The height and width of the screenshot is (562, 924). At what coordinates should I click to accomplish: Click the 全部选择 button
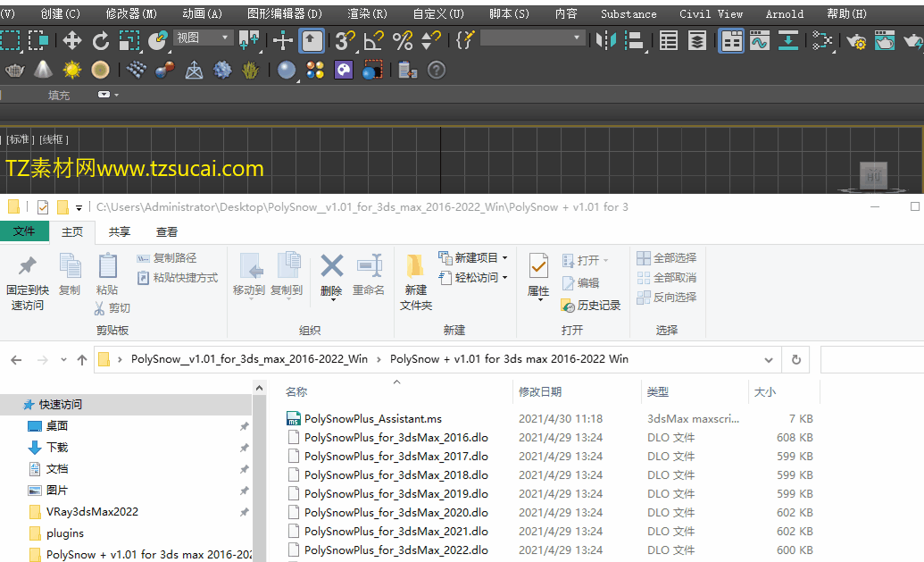666,257
